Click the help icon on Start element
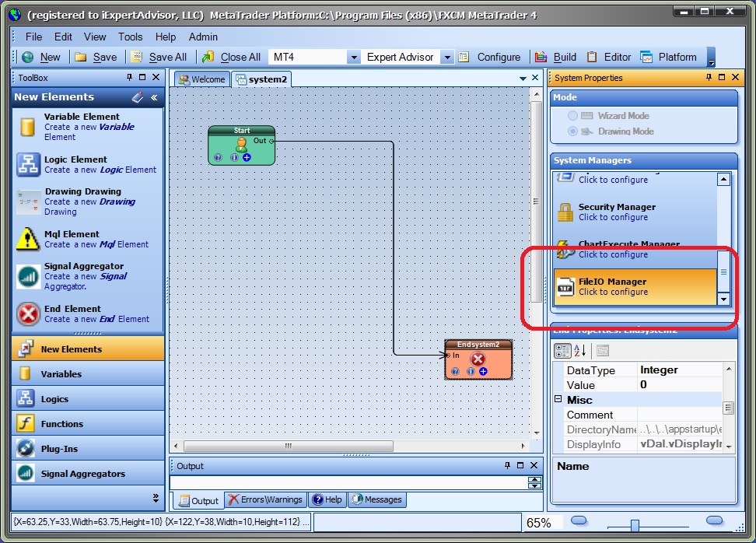 click(218, 157)
